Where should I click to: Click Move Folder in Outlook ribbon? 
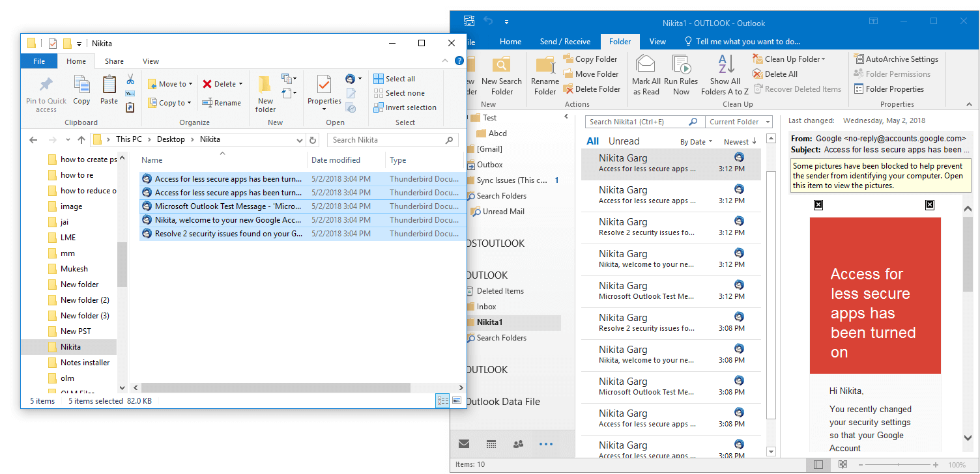coord(590,74)
